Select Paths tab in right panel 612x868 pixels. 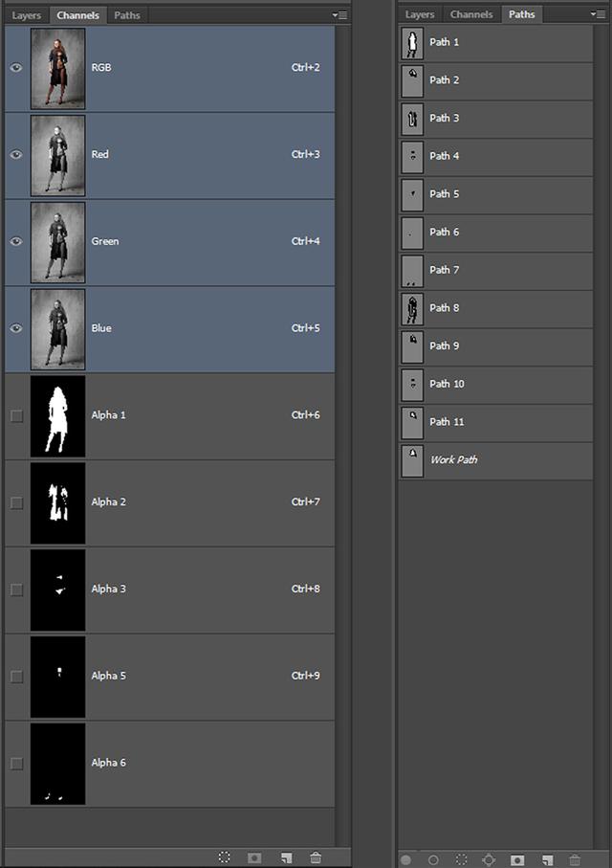[522, 14]
